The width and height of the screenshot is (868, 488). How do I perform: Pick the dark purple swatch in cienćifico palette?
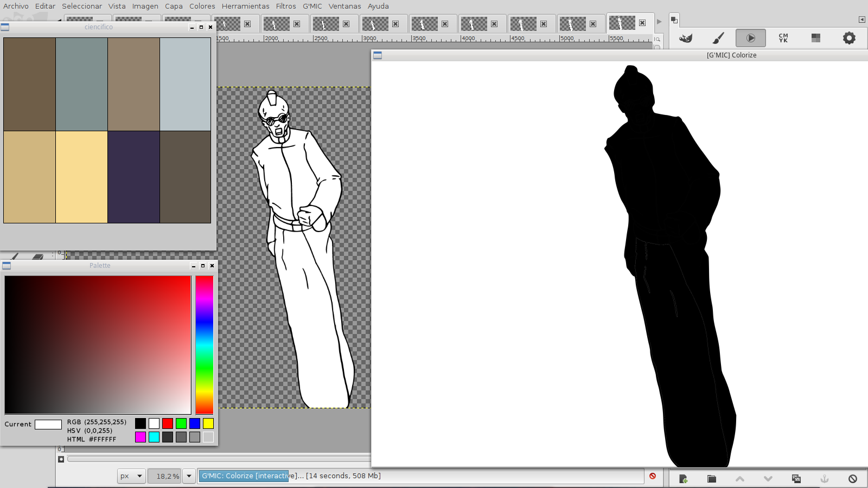coord(133,177)
